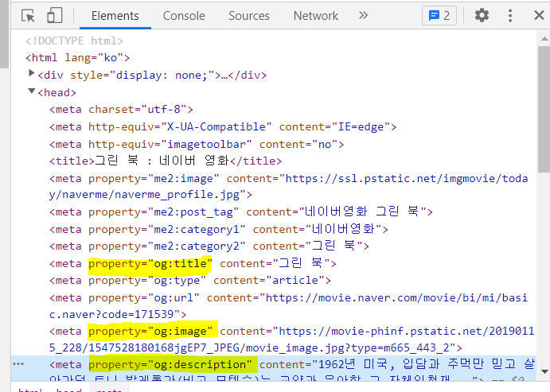Select the title element node
Viewport: 550px width, 392px height.
point(166,161)
